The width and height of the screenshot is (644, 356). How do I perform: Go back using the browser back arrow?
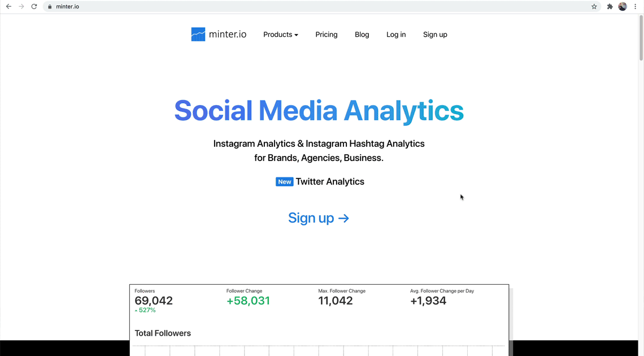[x=8, y=7]
